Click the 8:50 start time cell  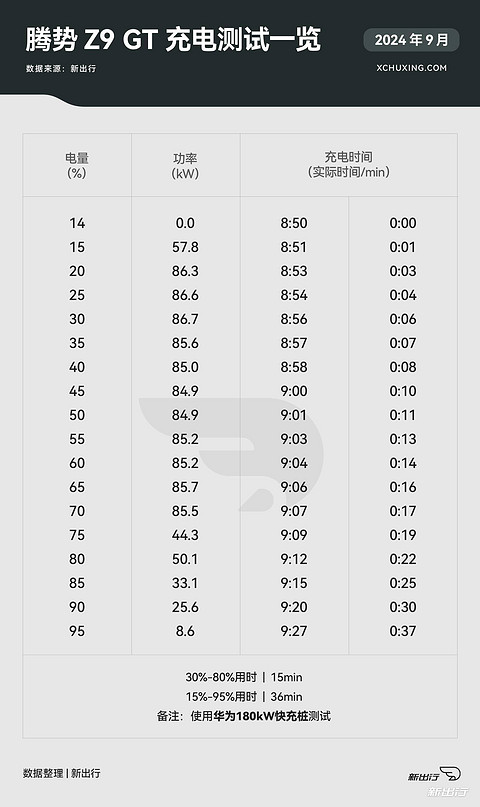pos(294,223)
